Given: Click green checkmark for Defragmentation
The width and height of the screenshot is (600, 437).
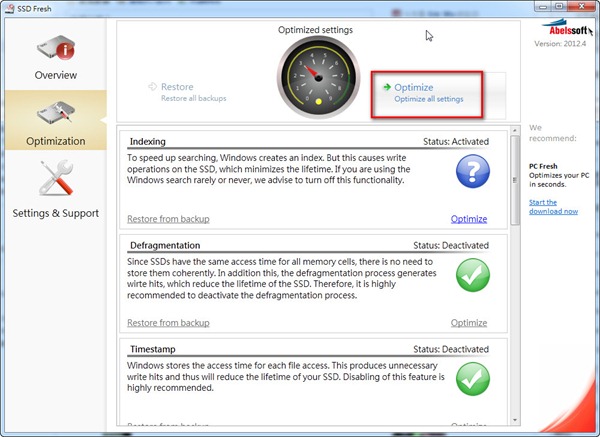Looking at the screenshot, I should coord(473,275).
